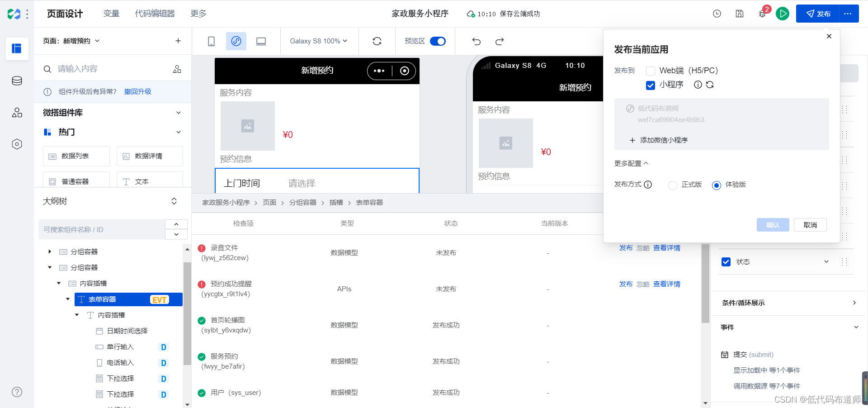Collapse the 事件 section
The width and height of the screenshot is (868, 408).
(x=856, y=327)
